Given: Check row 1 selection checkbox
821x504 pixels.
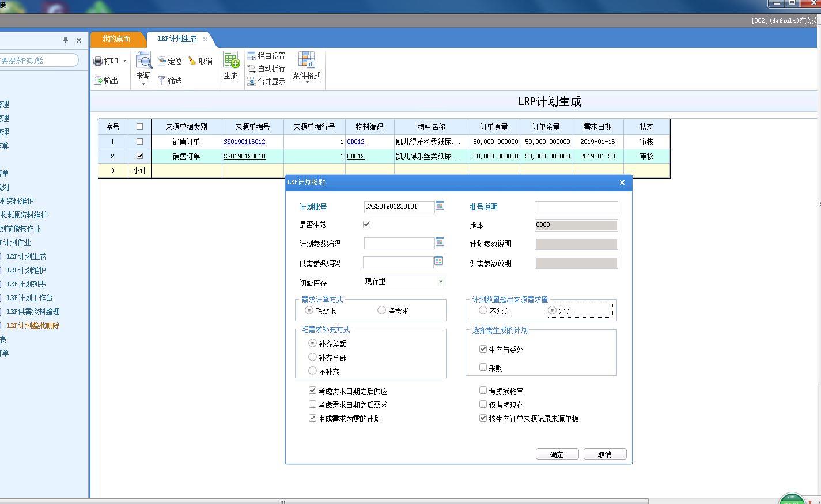Looking at the screenshot, I should click(139, 141).
